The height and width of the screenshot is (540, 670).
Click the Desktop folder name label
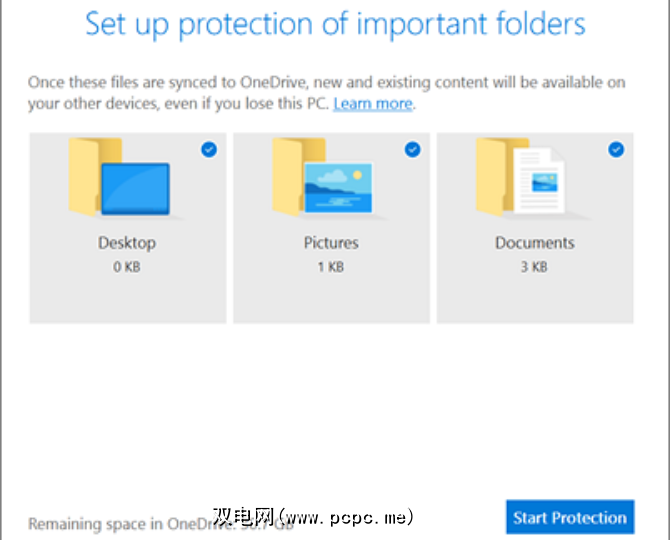click(127, 242)
